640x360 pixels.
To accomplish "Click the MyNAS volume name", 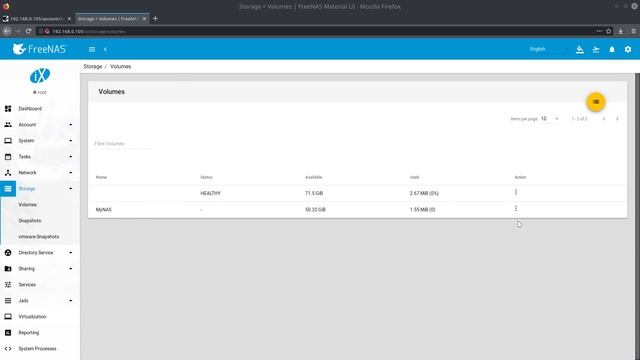I will [104, 210].
